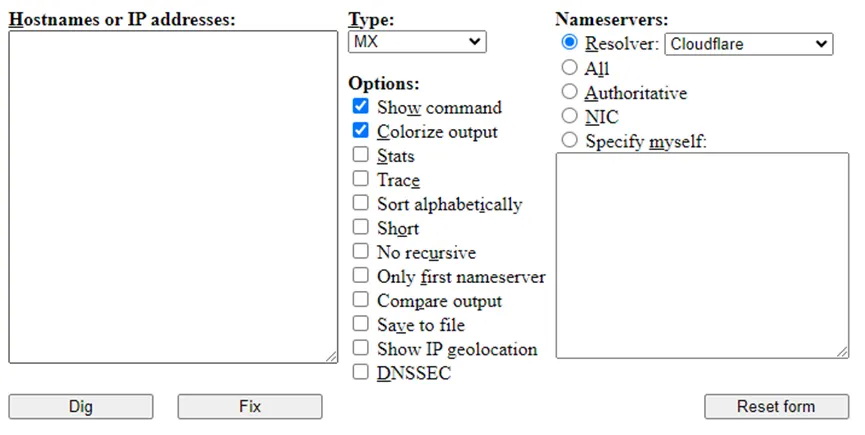Open the Type dropdown showing MX
Image resolution: width=865 pixels, height=435 pixels.
[417, 42]
